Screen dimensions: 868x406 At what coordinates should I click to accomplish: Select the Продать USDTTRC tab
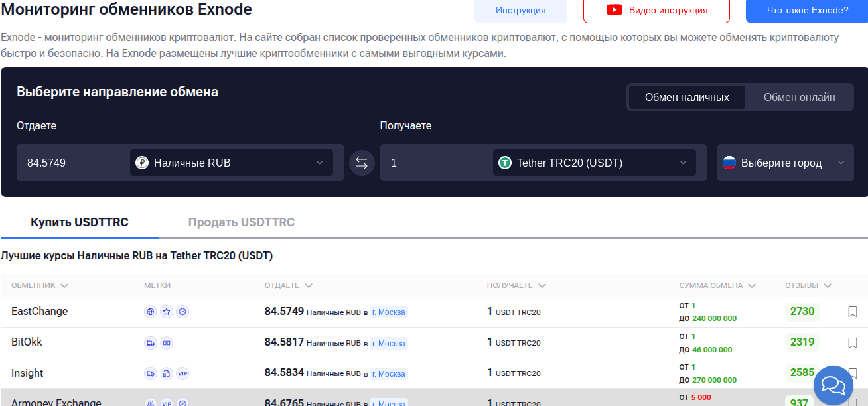(x=242, y=222)
